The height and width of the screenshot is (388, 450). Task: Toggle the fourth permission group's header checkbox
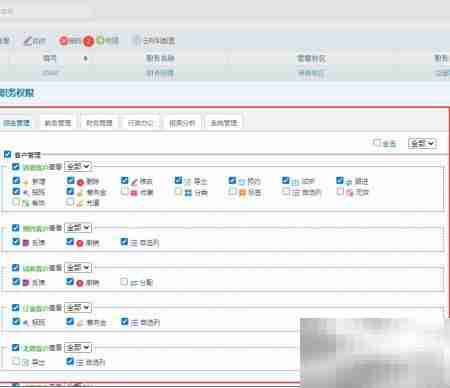coord(16,307)
